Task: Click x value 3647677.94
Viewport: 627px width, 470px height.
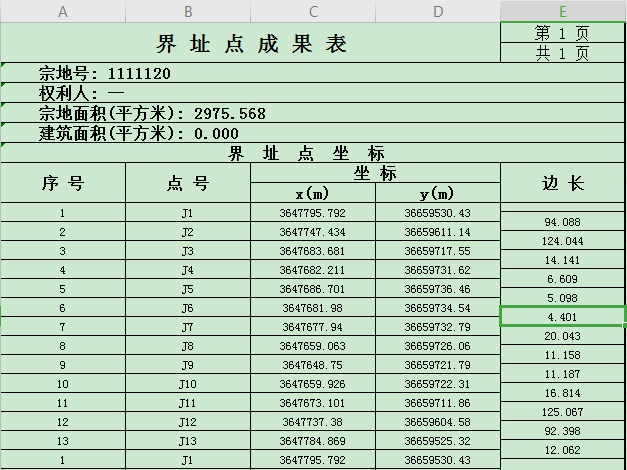Action: (313, 327)
